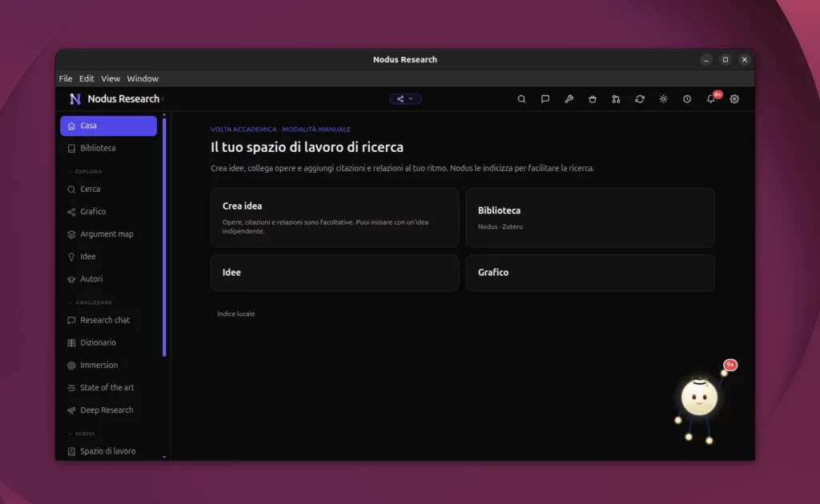
Task: Click the sidebar vertical scrollbar
Action: (x=164, y=238)
